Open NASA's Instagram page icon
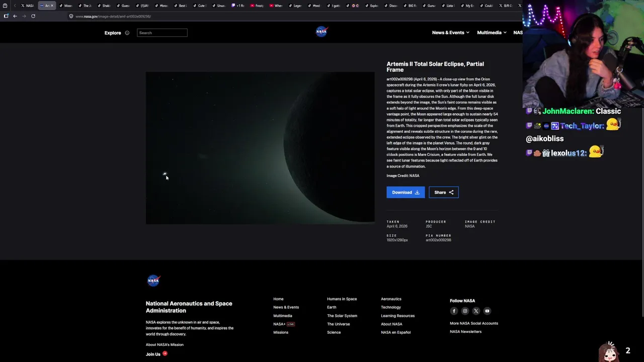This screenshot has width=644, height=362. [x=465, y=311]
